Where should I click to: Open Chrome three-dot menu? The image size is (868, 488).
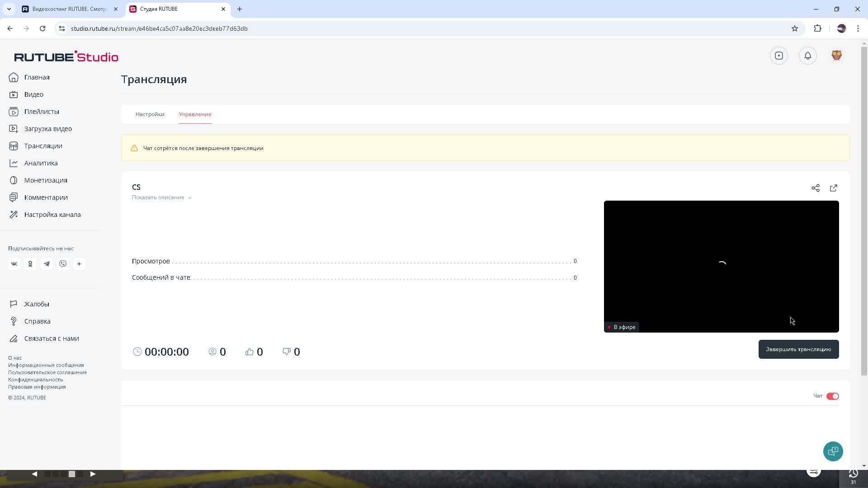(x=858, y=28)
